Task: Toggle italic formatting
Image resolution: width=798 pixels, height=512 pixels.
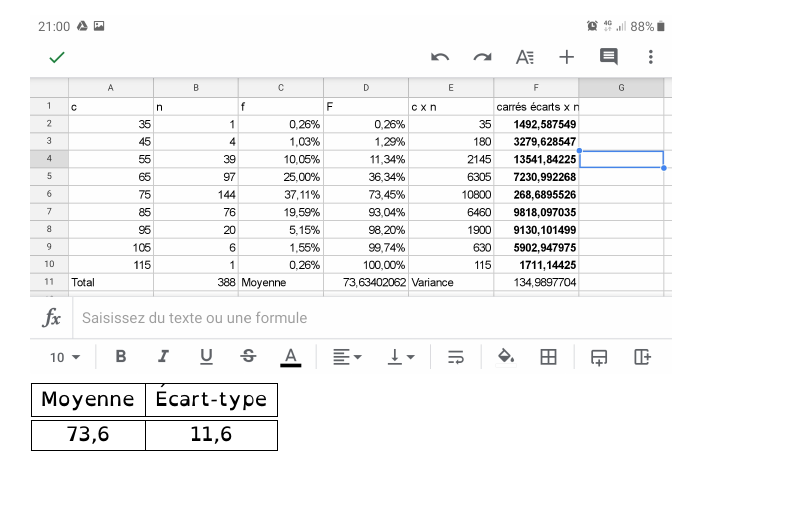Action: click(x=163, y=357)
